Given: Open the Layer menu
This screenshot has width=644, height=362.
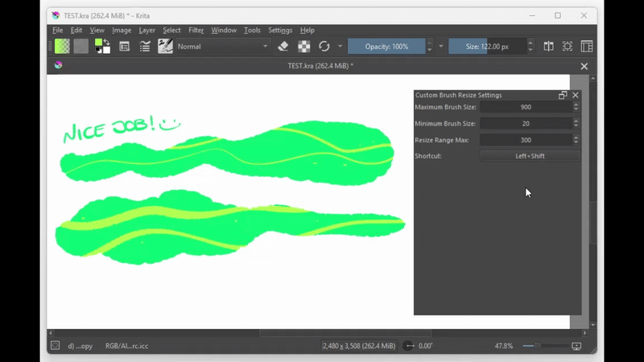Looking at the screenshot, I should pos(147,31).
